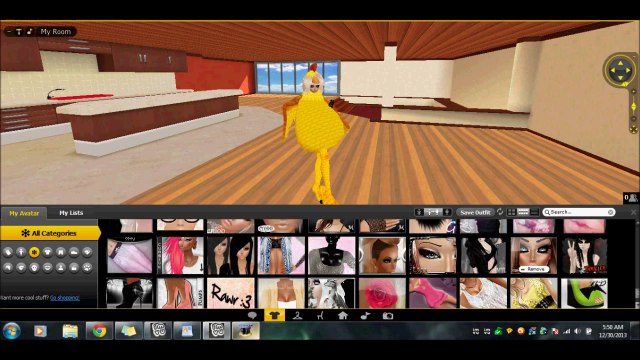Screen dimensions: 640x360
Task: Focus the inventory Search field
Action: coord(578,212)
